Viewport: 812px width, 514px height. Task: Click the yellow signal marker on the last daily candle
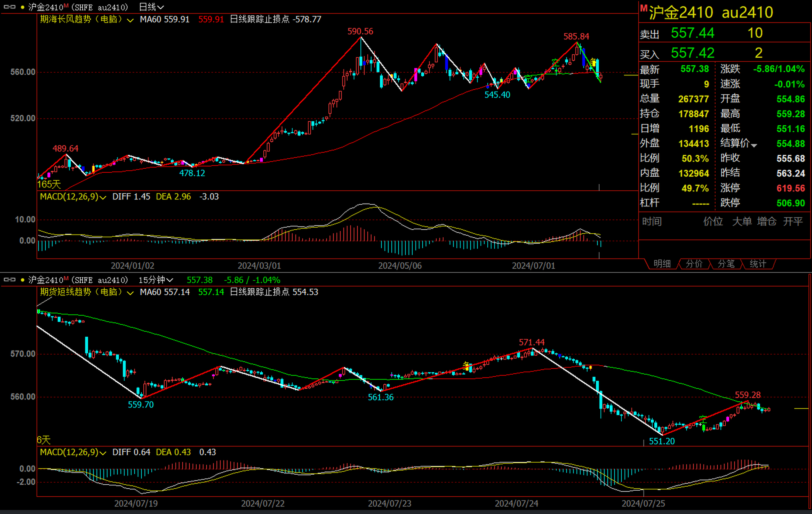[593, 62]
